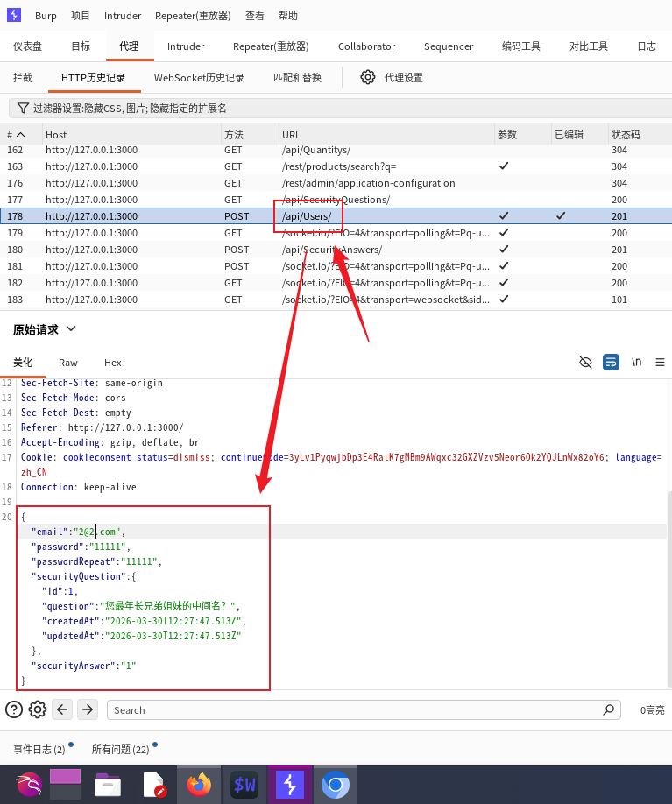Select history row 183 with status 101

pyautogui.click(x=336, y=299)
